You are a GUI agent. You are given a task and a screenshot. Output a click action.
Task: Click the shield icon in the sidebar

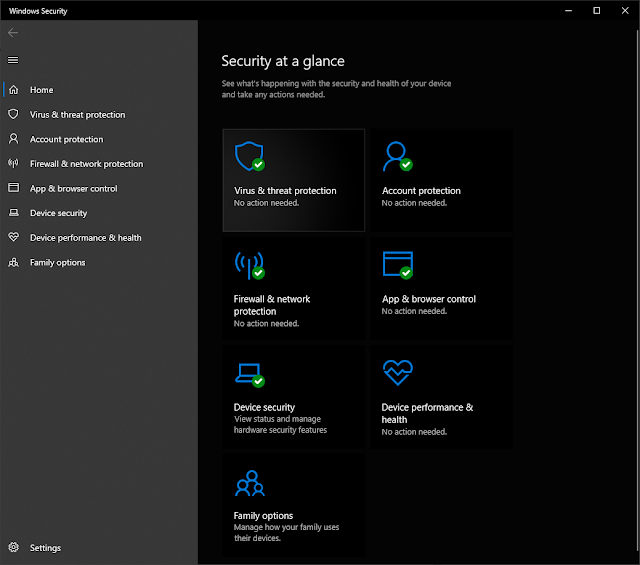coord(13,114)
